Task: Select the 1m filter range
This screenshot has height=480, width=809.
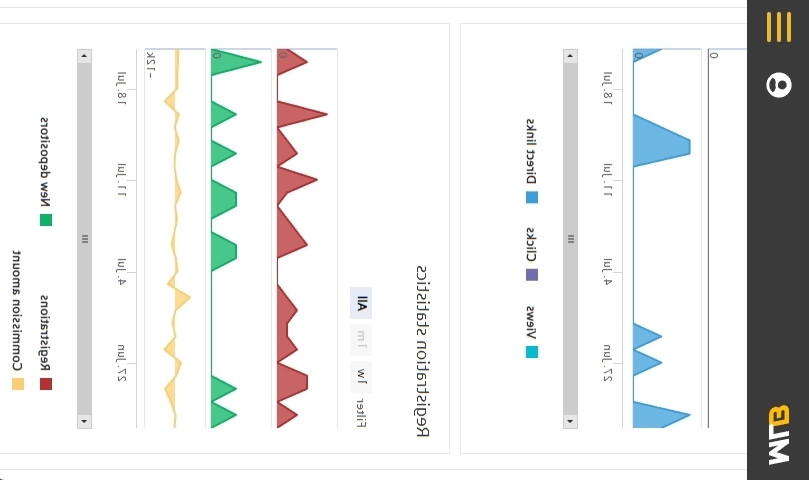Action: (361, 340)
